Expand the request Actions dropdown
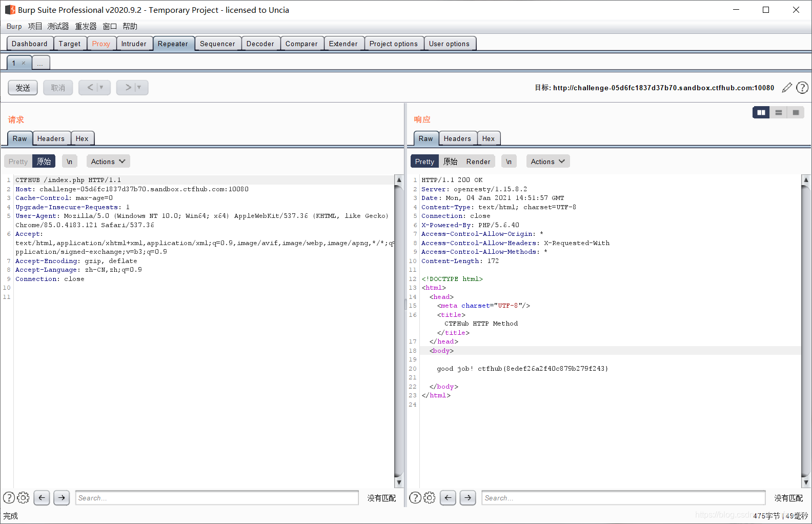 click(x=108, y=162)
